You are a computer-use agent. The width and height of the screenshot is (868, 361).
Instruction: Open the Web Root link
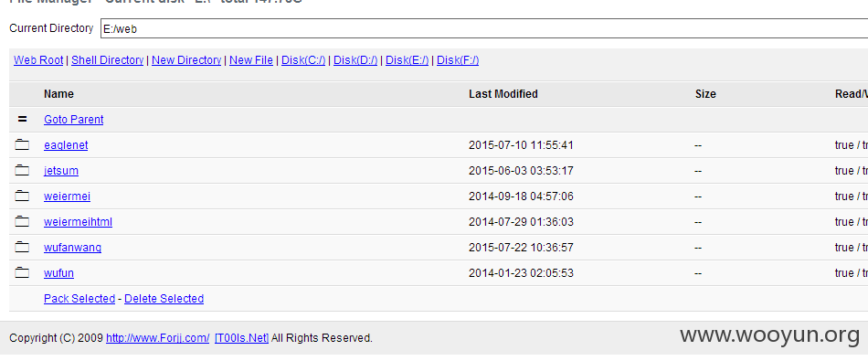coord(38,60)
